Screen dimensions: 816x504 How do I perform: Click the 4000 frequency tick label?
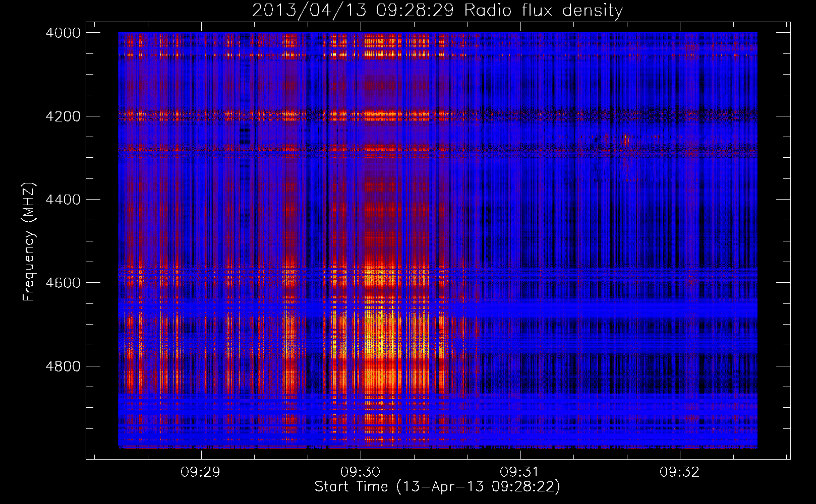point(63,33)
